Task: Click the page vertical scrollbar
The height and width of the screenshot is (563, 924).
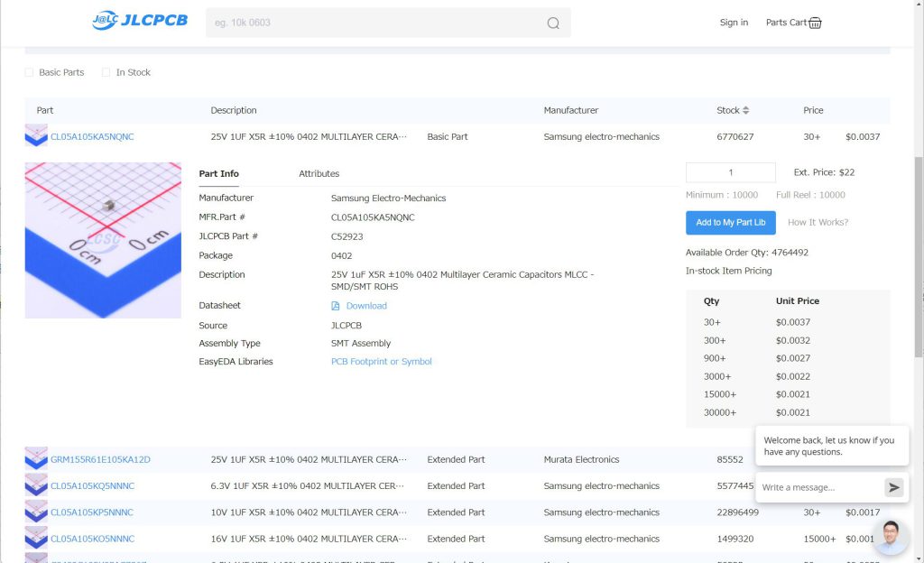Action: pyautogui.click(x=919, y=253)
